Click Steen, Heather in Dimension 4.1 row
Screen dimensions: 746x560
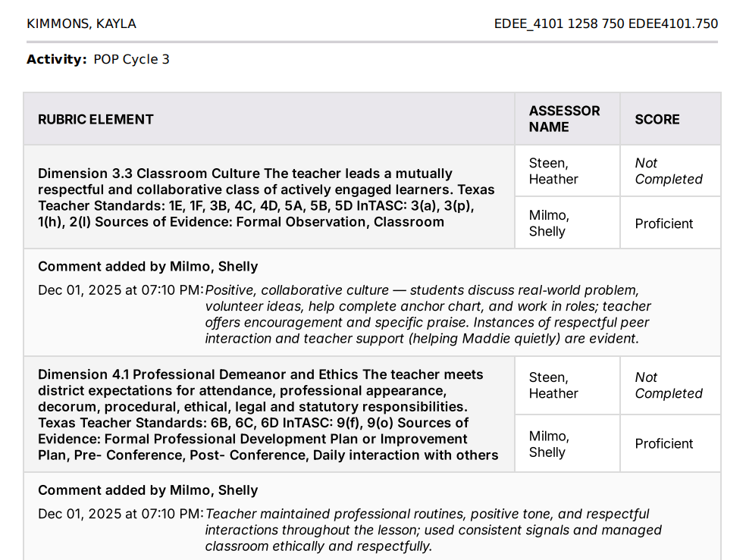tap(553, 386)
